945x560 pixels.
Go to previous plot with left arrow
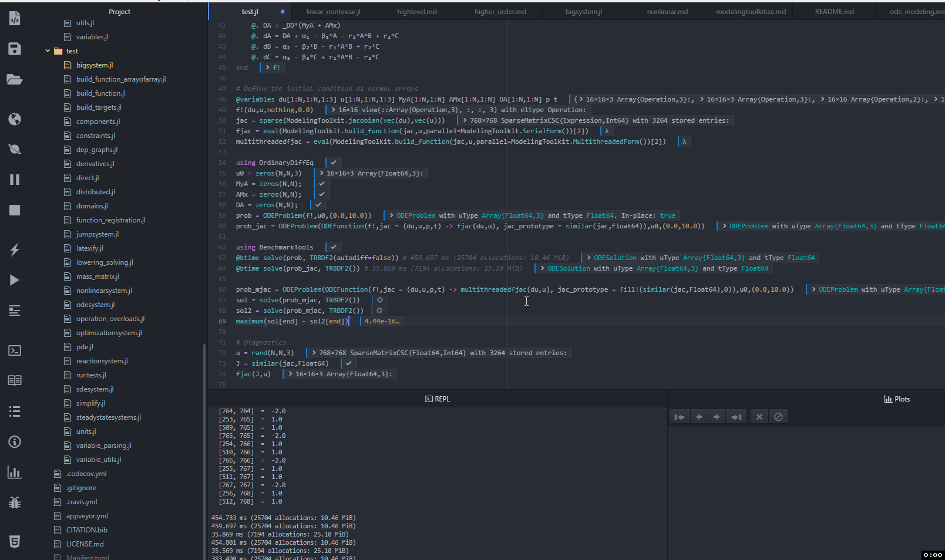[x=699, y=417]
